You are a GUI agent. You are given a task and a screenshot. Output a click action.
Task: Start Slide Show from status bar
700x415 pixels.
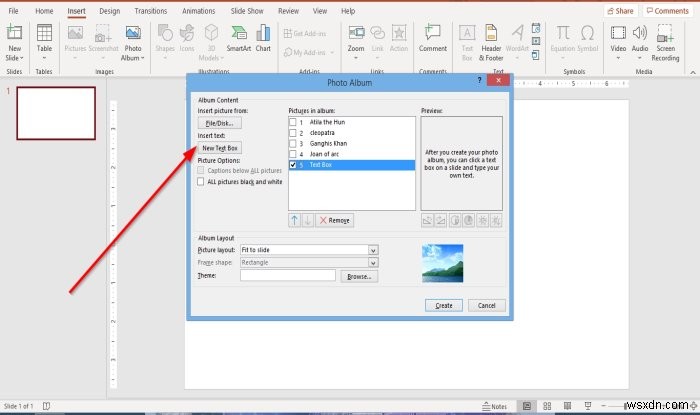588,406
